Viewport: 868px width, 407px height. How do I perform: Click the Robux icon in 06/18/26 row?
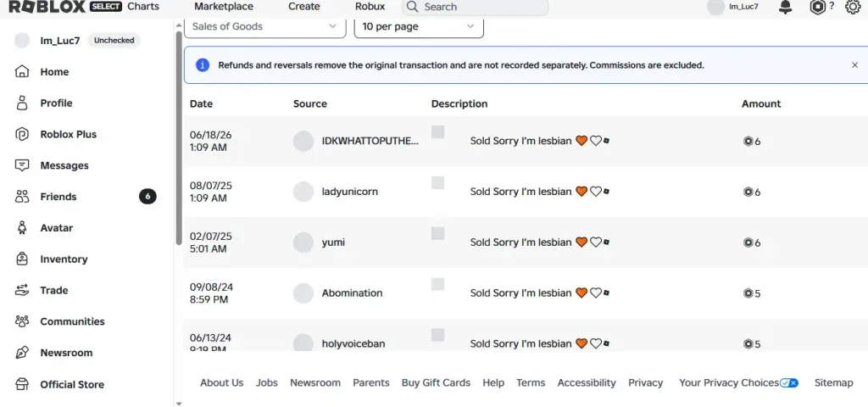coord(748,142)
